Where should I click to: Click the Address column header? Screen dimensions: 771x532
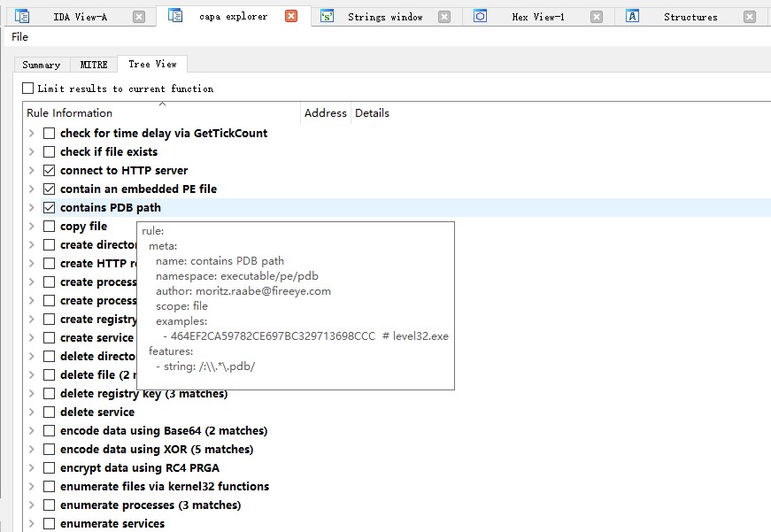[325, 112]
